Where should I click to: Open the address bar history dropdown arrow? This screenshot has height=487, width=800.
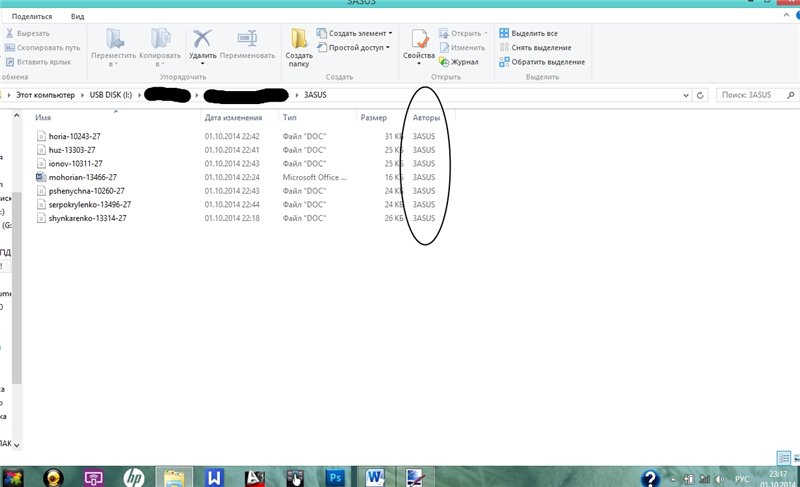pyautogui.click(x=683, y=95)
